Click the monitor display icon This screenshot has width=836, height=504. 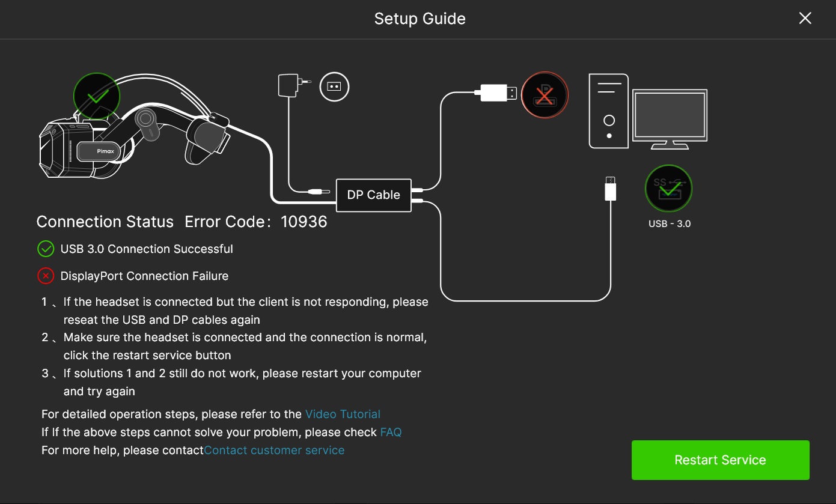(670, 118)
